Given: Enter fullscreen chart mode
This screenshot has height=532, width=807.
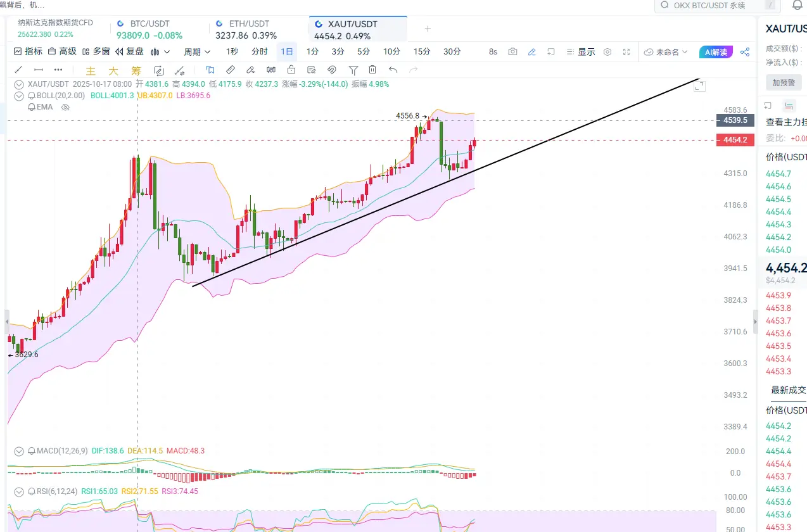Looking at the screenshot, I should [x=626, y=52].
